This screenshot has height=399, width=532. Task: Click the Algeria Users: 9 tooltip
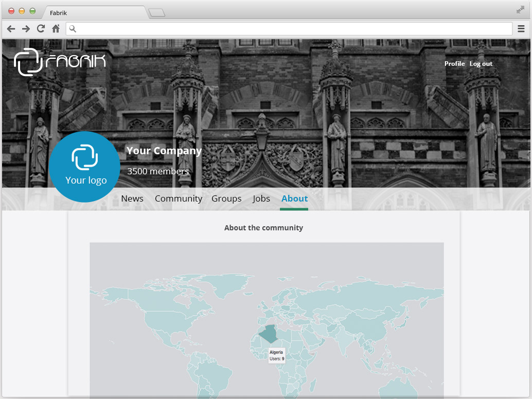tap(277, 355)
